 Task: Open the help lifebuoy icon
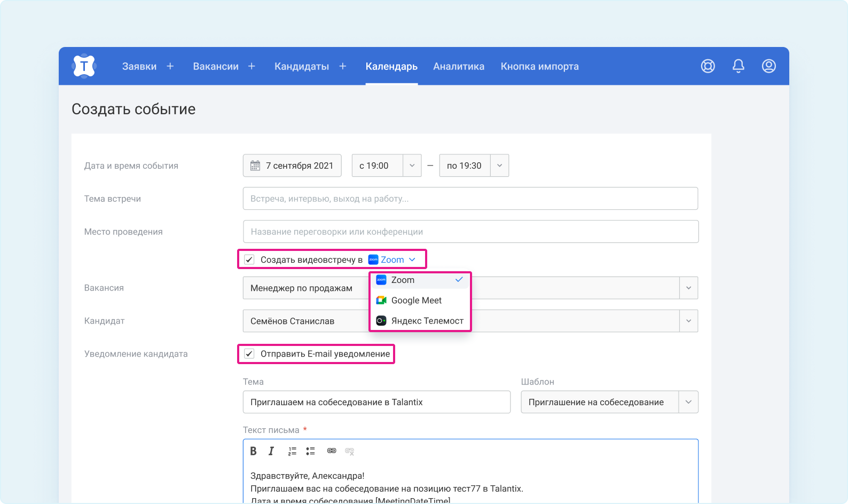(x=708, y=66)
